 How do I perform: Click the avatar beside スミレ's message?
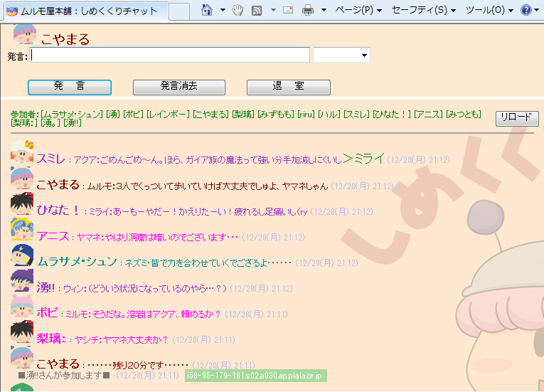tap(22, 152)
